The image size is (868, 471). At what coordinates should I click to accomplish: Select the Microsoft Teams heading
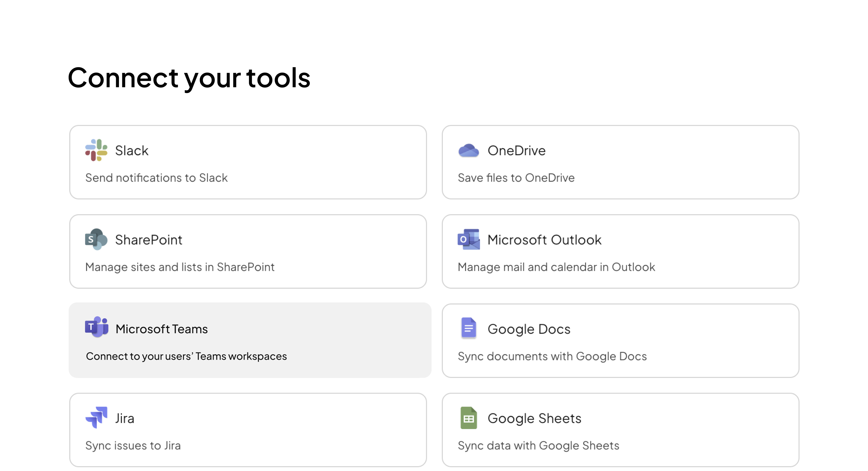point(161,329)
